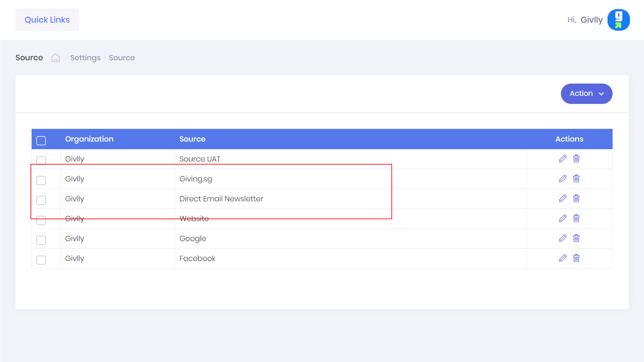Click the Source column header
The height and width of the screenshot is (362, 644).
point(192,139)
